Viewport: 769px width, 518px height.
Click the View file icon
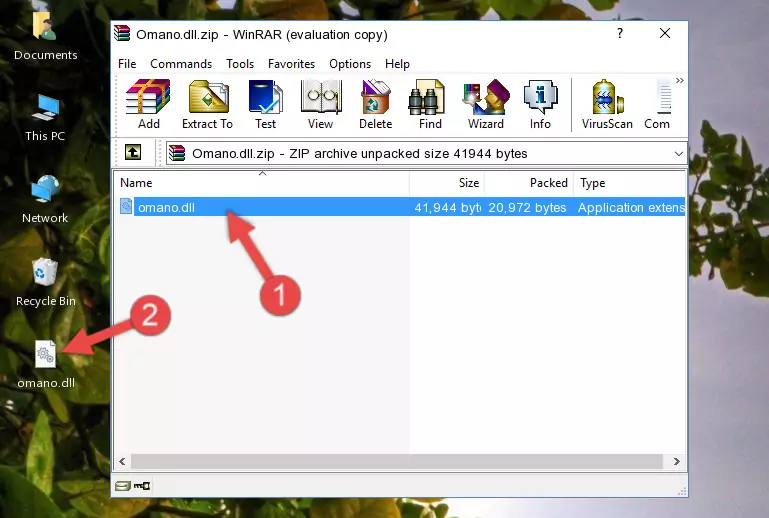click(321, 104)
